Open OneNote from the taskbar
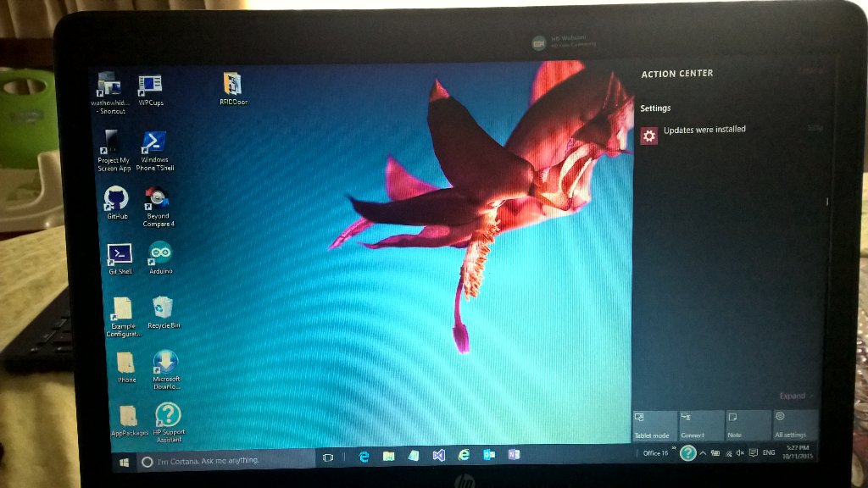This screenshot has height=488, width=868. click(x=513, y=454)
